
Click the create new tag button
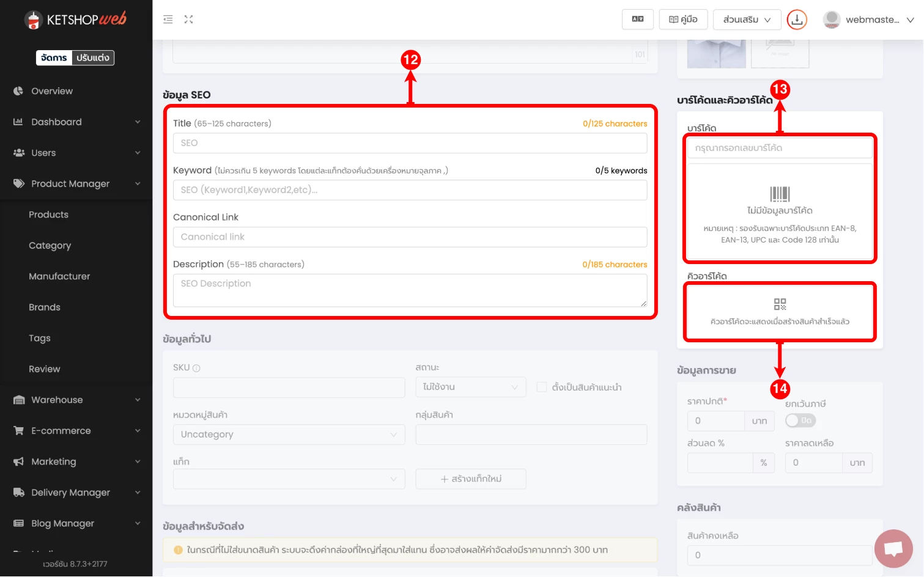pos(470,479)
